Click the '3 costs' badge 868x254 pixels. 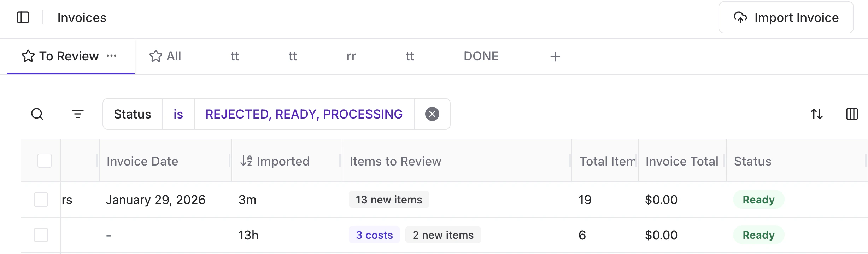click(x=374, y=235)
